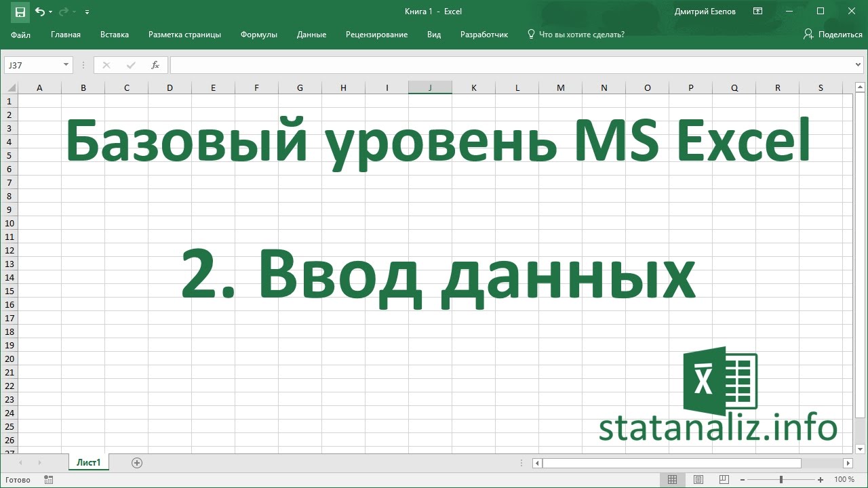Open the Вид ribbon tab
Screen dimensions: 868x488
click(x=434, y=35)
